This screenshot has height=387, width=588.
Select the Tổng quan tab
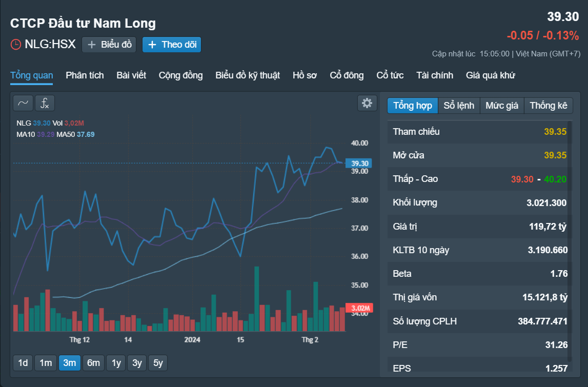tap(31, 75)
